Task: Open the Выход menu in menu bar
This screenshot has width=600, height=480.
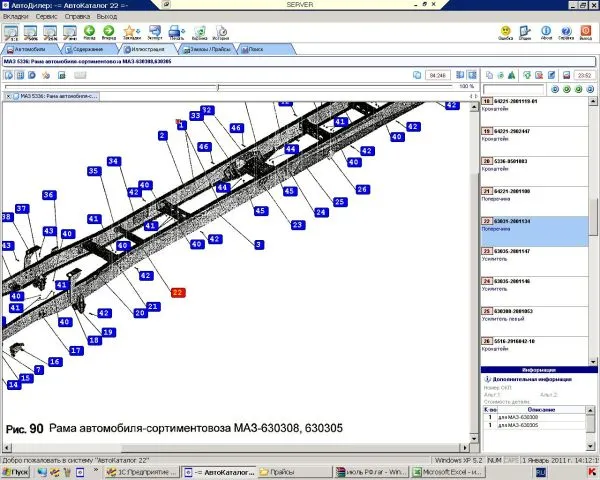Action: [107, 16]
